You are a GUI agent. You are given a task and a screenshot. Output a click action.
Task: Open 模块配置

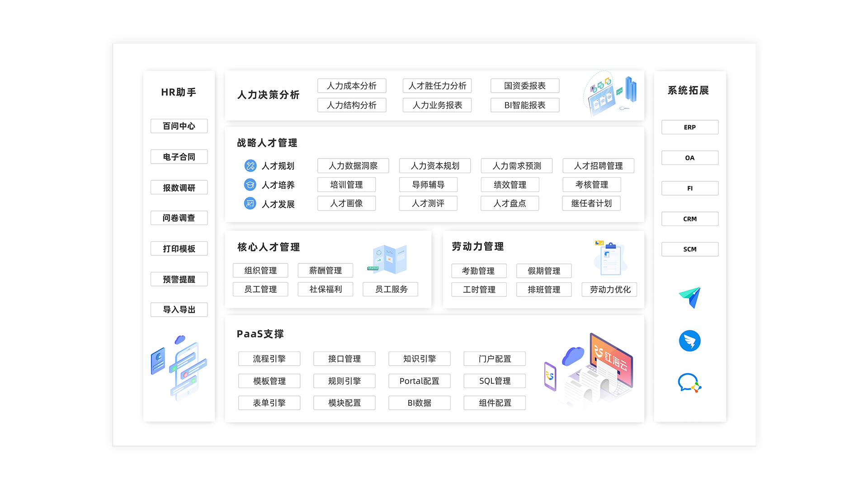coord(344,403)
